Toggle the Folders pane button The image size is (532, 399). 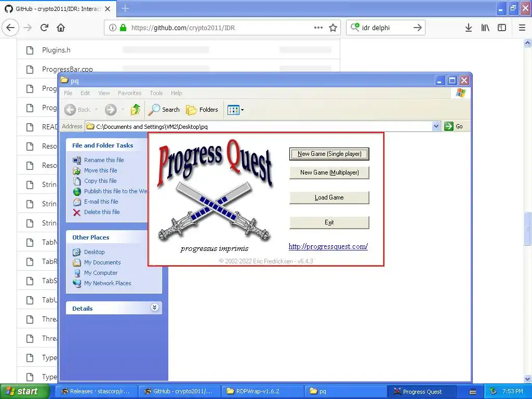[202, 110]
